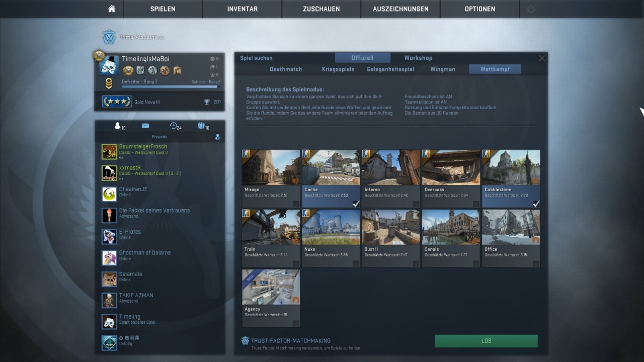Enable the Dust II map checkbox
The height and width of the screenshot is (362, 644).
(x=416, y=263)
